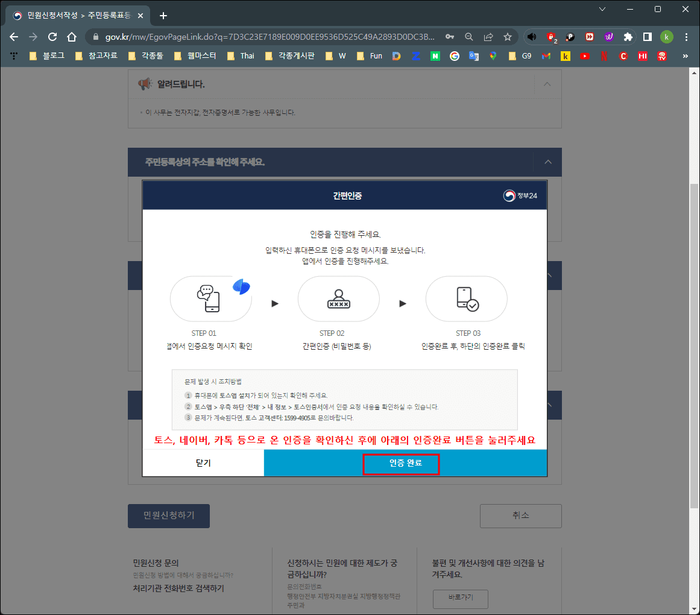Open the Netflix bookmark icon

click(603, 55)
